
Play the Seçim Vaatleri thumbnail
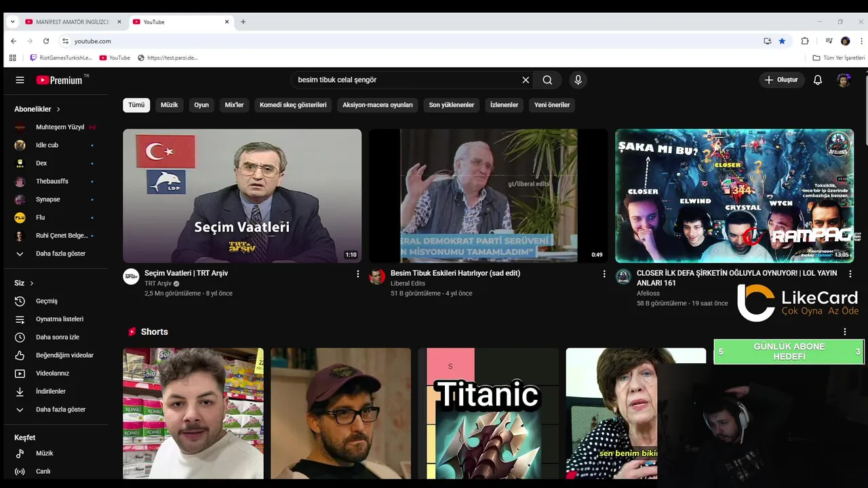(242, 196)
